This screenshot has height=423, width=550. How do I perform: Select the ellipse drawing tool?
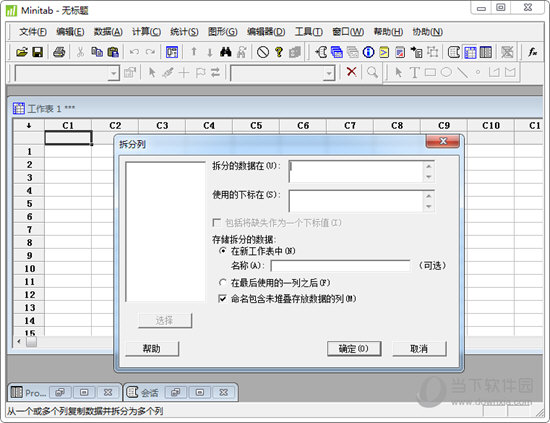(x=446, y=73)
